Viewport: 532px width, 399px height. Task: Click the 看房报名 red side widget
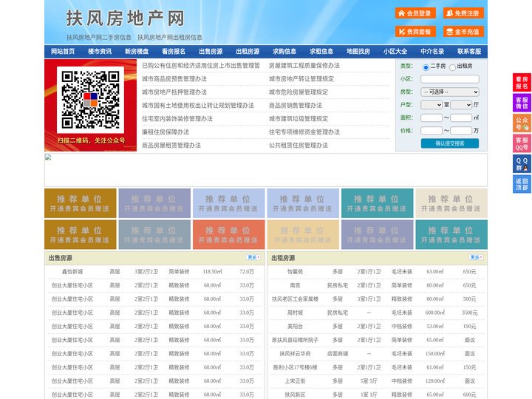point(522,83)
